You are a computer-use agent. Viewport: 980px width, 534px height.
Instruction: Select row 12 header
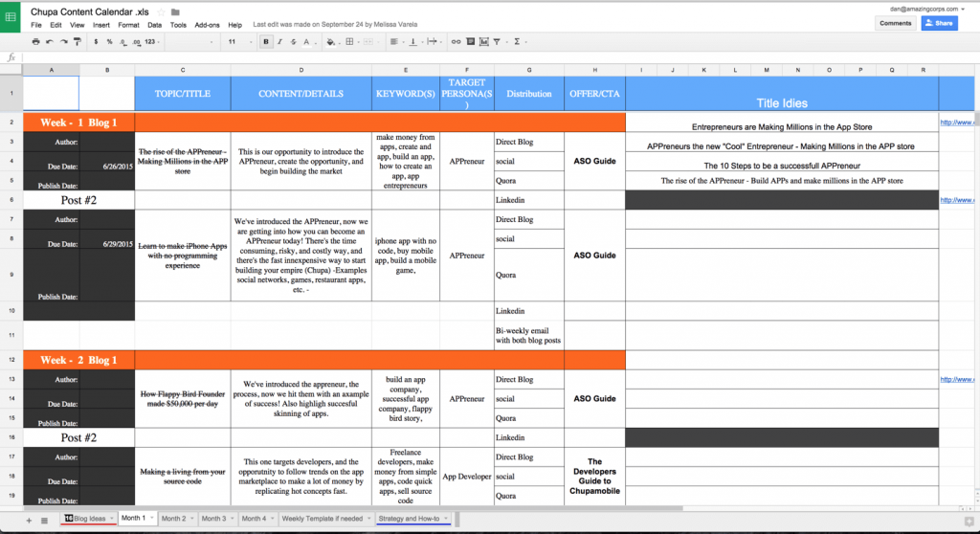click(11, 360)
